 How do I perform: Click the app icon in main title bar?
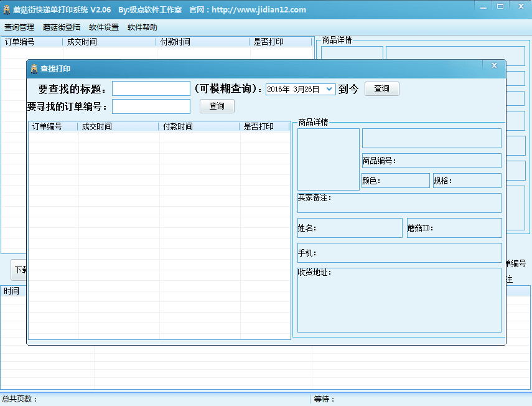[x=6, y=10]
